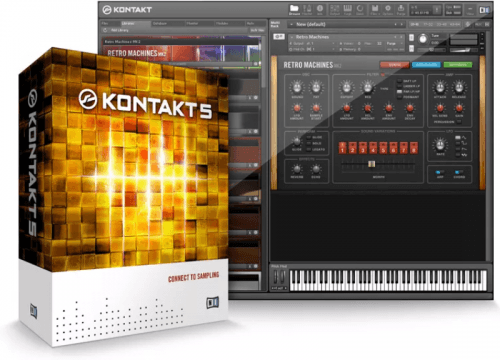Screen dimensions: 500x360
Task: Open the Purge dropdown in instrument header
Action: 393,43
